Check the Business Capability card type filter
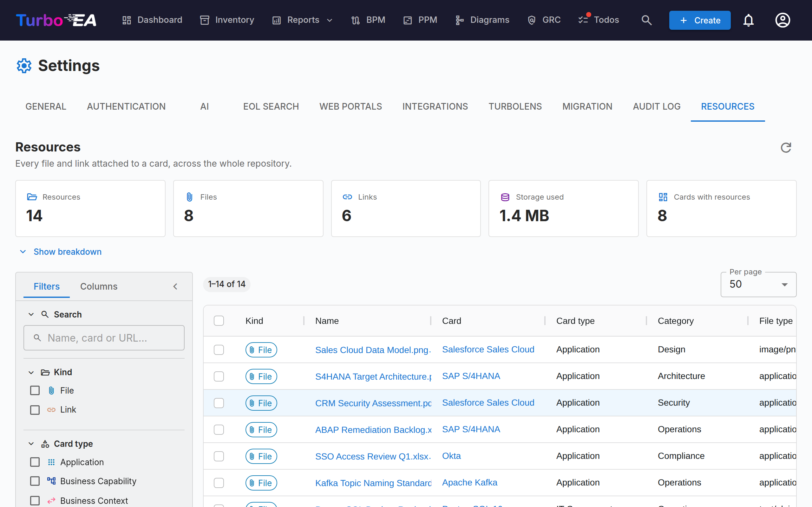 tap(35, 481)
